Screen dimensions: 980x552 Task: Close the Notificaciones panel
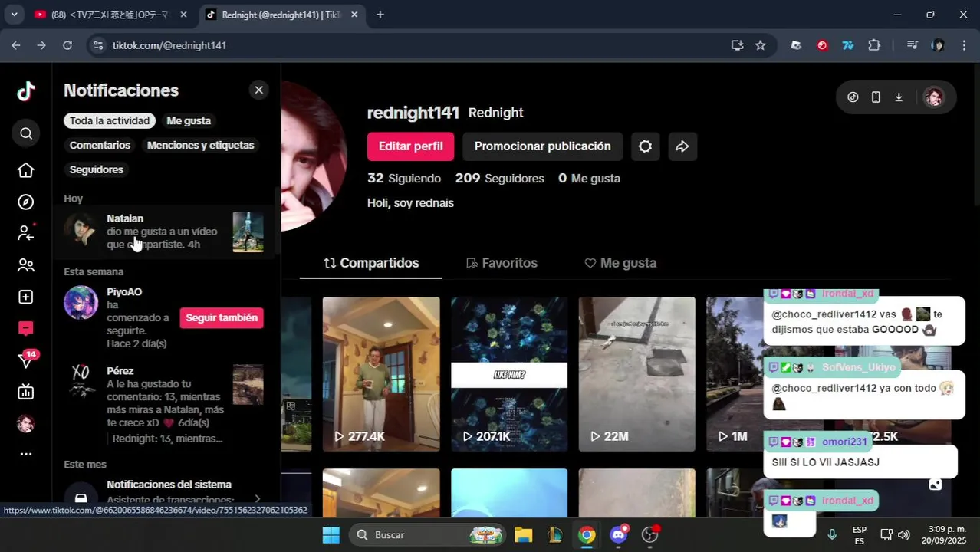pos(258,90)
